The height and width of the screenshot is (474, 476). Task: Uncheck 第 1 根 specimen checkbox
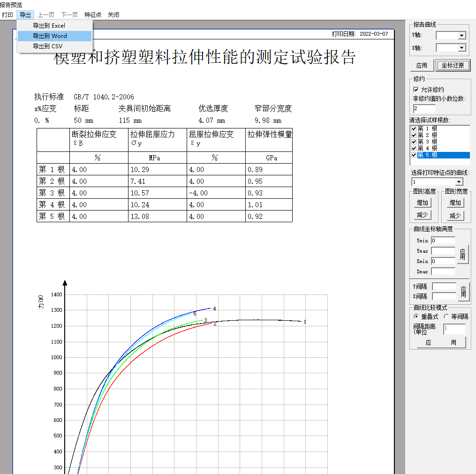[414, 128]
